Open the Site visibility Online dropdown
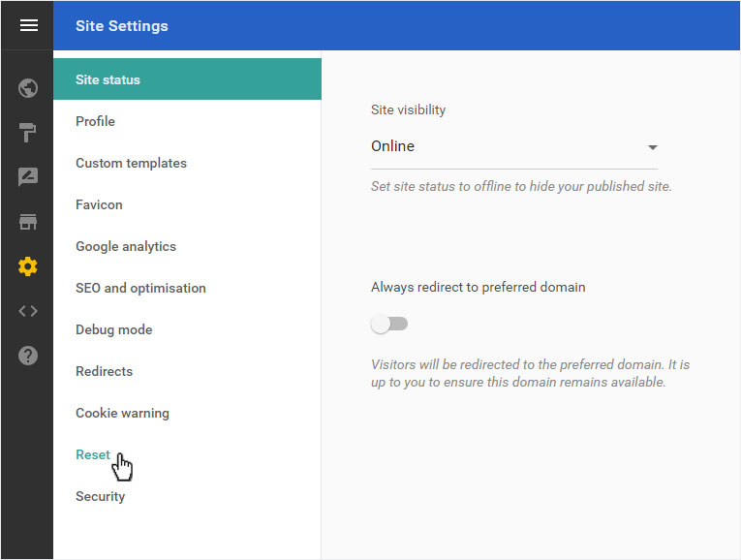 tap(513, 146)
